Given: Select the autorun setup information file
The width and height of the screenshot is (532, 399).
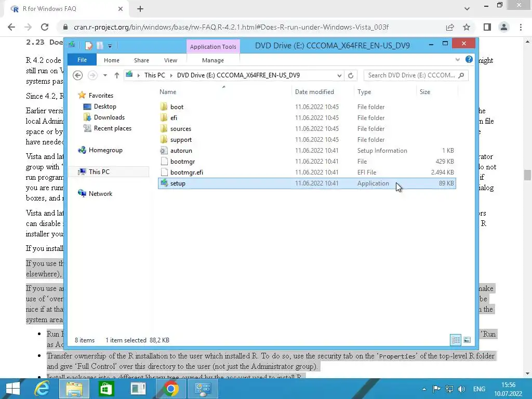Looking at the screenshot, I should [x=181, y=151].
